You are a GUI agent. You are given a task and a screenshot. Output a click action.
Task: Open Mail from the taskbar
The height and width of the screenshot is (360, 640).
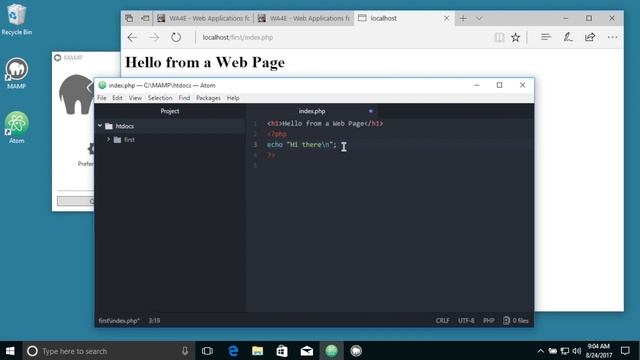(x=307, y=351)
